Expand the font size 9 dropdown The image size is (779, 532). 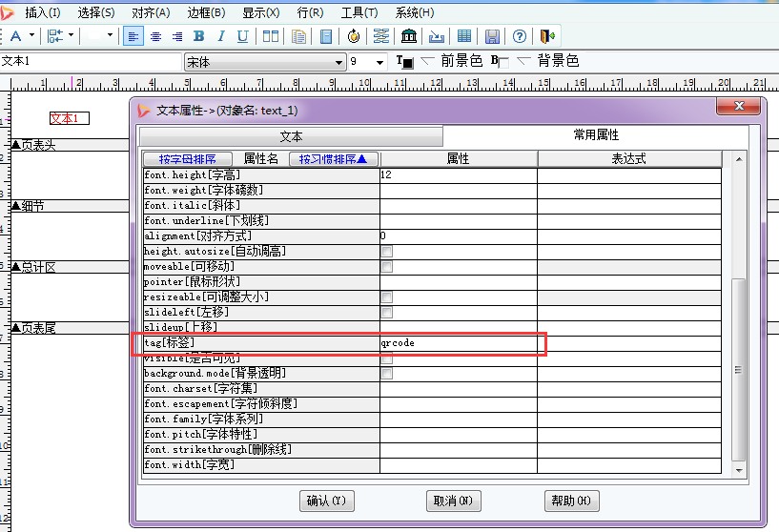pyautogui.click(x=380, y=62)
